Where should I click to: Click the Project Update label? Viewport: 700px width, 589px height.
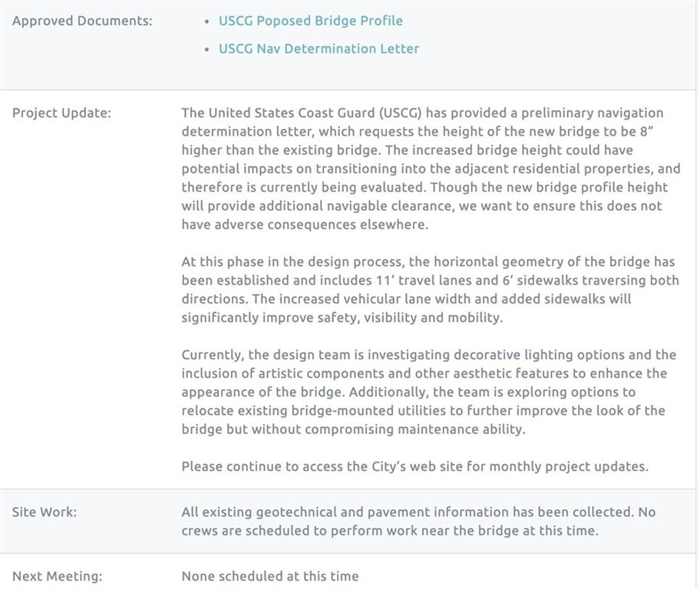pyautogui.click(x=61, y=113)
